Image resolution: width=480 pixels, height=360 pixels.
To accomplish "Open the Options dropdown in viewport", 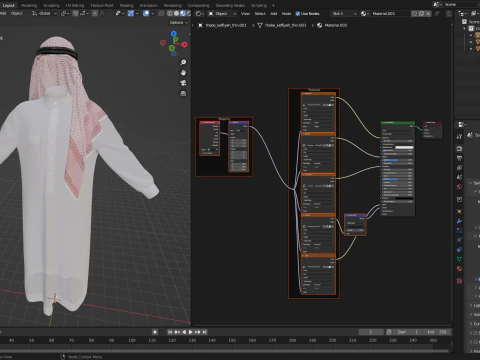I will click(178, 22).
